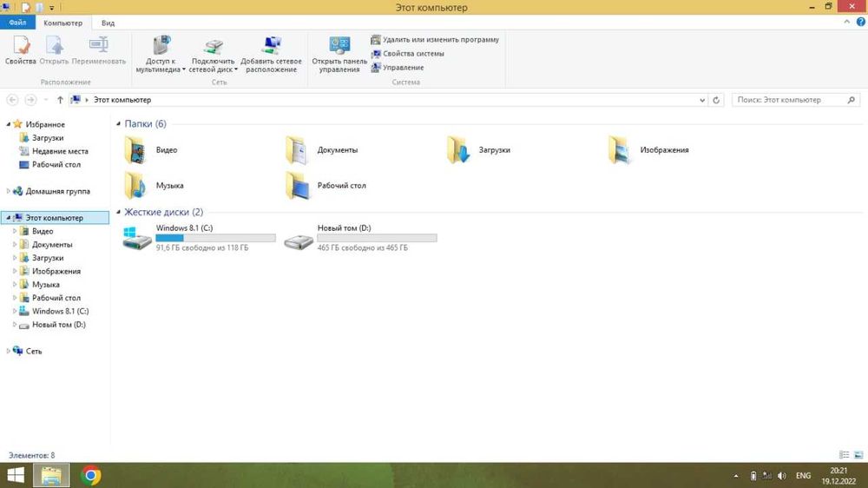Image resolution: width=868 pixels, height=488 pixels.
Task: Select Windows 8.1 (C:) in tree
Action: (54, 312)
